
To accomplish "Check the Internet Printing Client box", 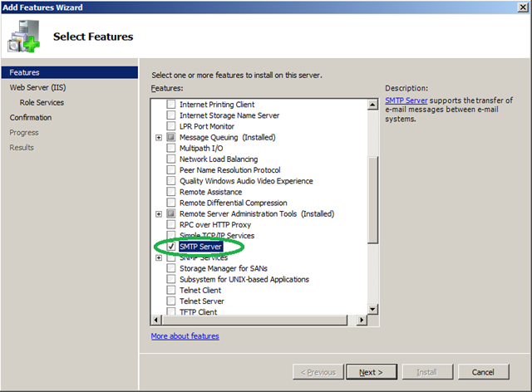I will (x=171, y=104).
